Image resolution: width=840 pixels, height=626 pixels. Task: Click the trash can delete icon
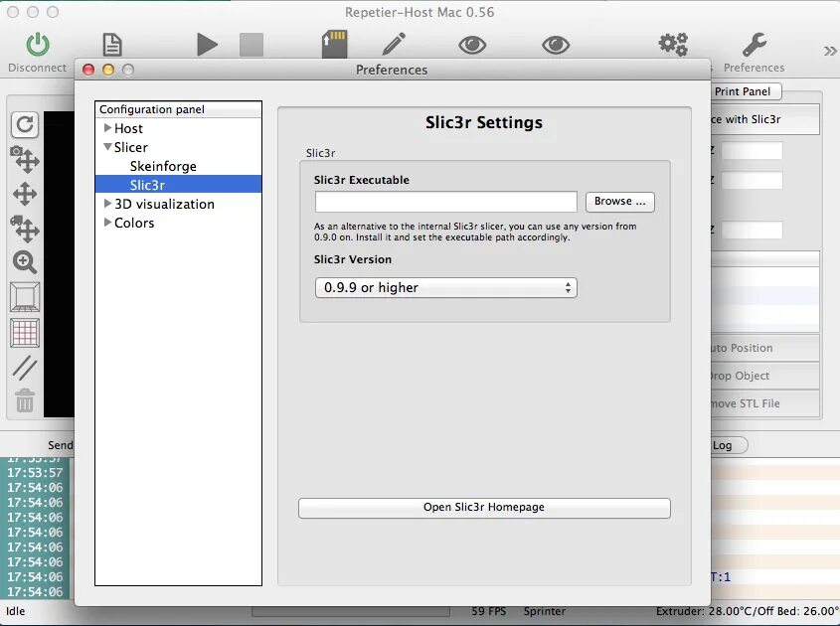[x=25, y=400]
